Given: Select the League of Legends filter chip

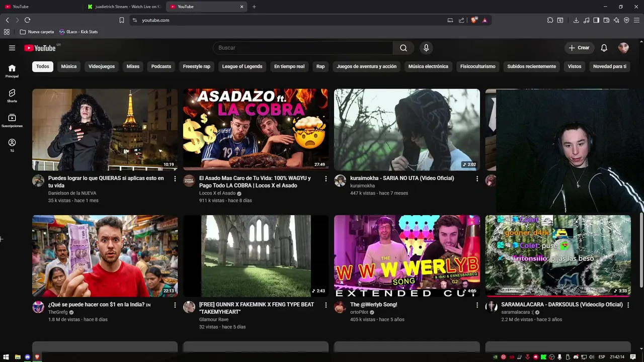Looking at the screenshot, I should pos(242,66).
